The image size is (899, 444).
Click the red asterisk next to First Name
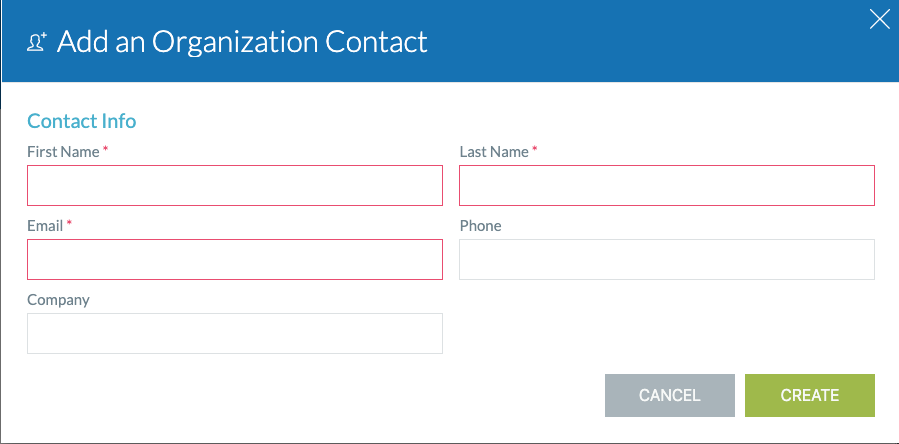pos(105,150)
